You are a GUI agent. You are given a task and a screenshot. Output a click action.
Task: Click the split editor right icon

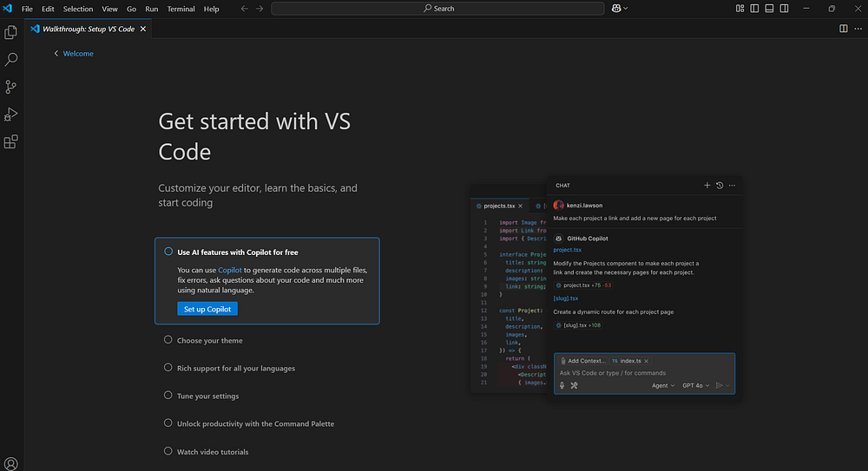point(844,29)
